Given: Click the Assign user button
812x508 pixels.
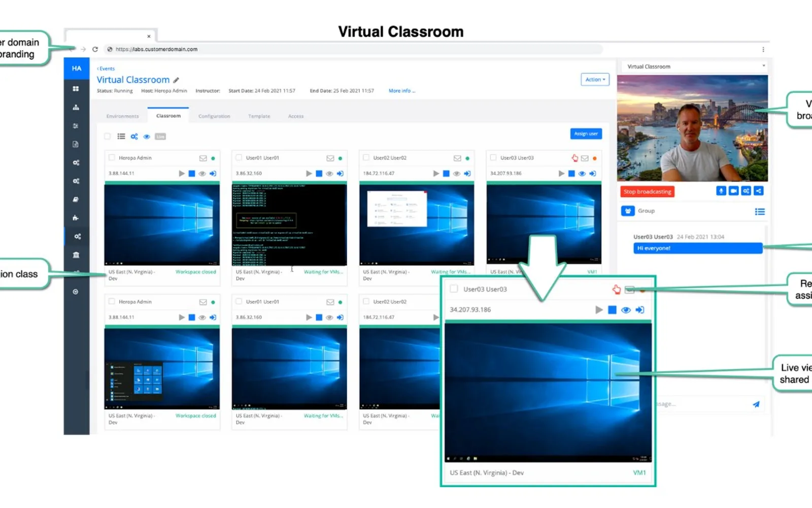Looking at the screenshot, I should 586,134.
